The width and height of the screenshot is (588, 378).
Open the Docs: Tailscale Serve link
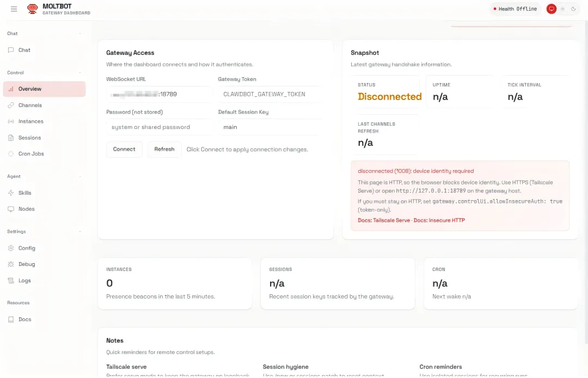point(384,220)
